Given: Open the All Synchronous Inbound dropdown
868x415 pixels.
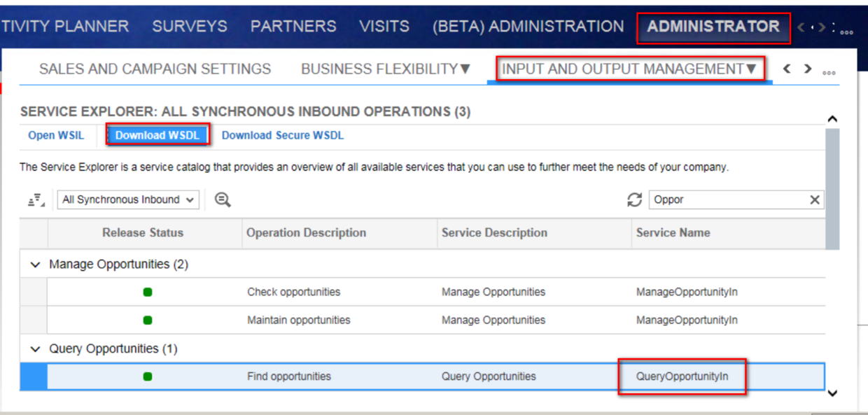Looking at the screenshot, I should coord(128,200).
